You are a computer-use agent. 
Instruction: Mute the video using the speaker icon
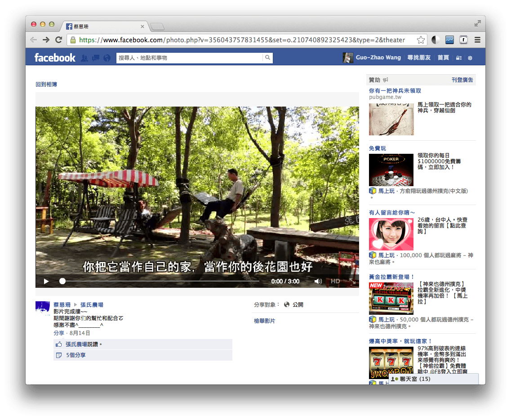[318, 281]
